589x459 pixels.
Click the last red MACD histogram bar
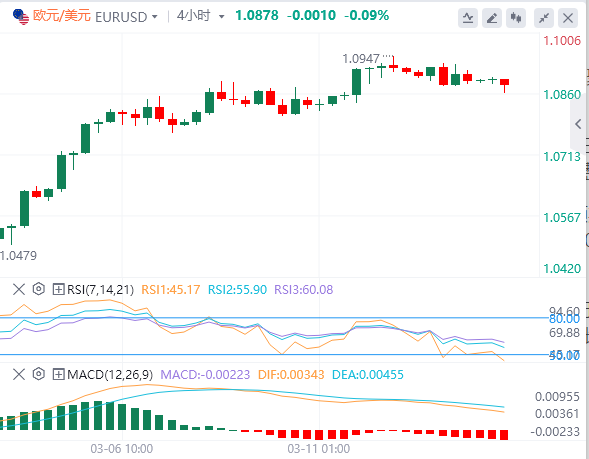(x=503, y=435)
